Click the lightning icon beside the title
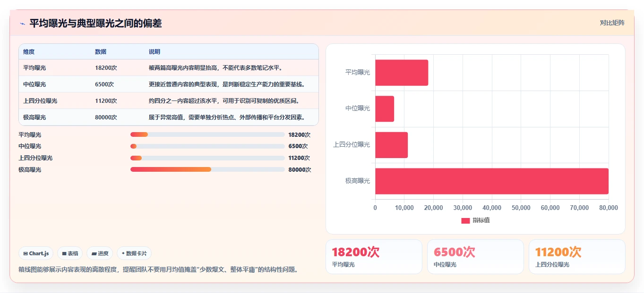 pos(22,24)
